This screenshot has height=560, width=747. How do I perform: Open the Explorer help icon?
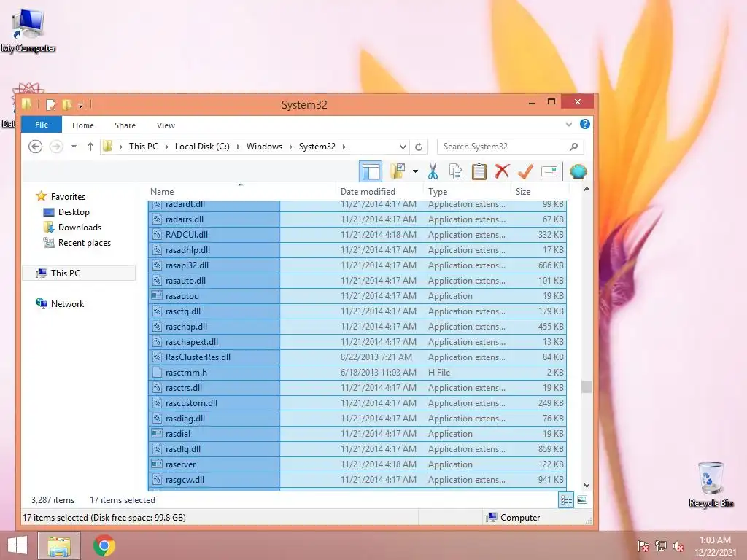click(584, 124)
